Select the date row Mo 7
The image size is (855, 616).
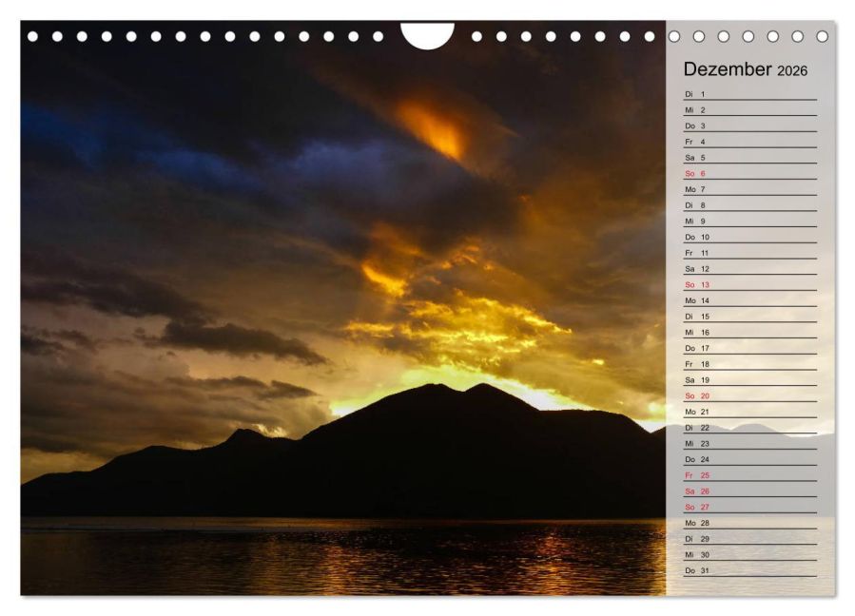[750, 189]
